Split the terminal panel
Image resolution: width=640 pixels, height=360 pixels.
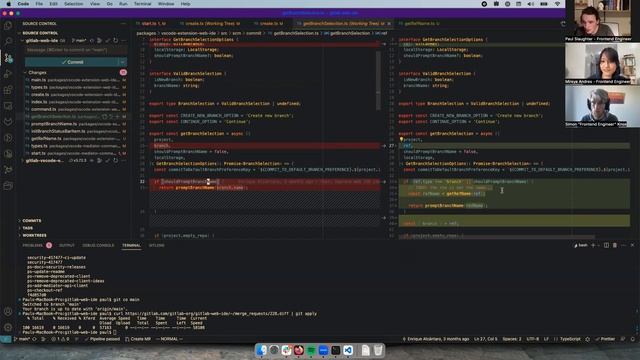click(x=606, y=245)
